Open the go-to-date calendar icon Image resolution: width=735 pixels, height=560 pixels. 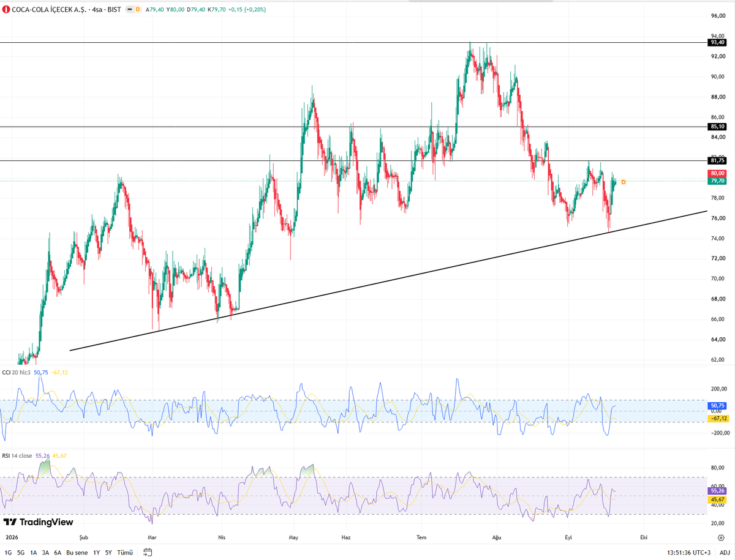pos(147,552)
